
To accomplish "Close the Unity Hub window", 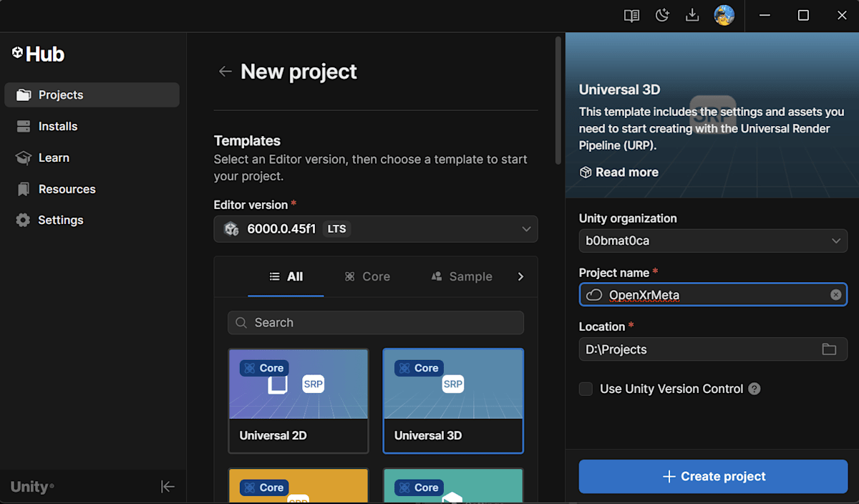I will coord(842,16).
